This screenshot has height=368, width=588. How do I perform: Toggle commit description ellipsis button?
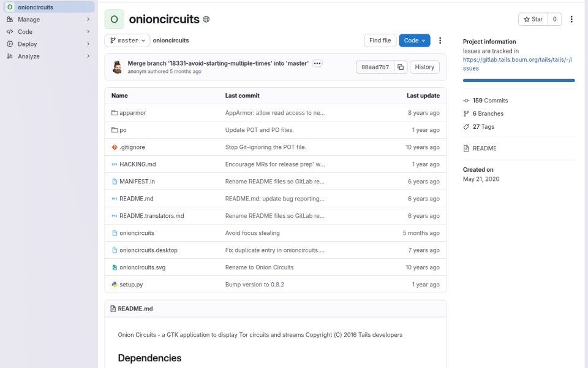(x=317, y=63)
